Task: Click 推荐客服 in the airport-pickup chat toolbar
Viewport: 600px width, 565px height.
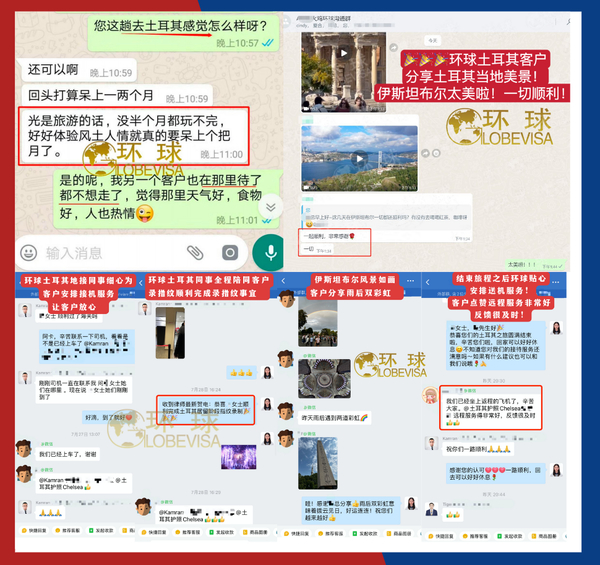Action: [x=68, y=531]
